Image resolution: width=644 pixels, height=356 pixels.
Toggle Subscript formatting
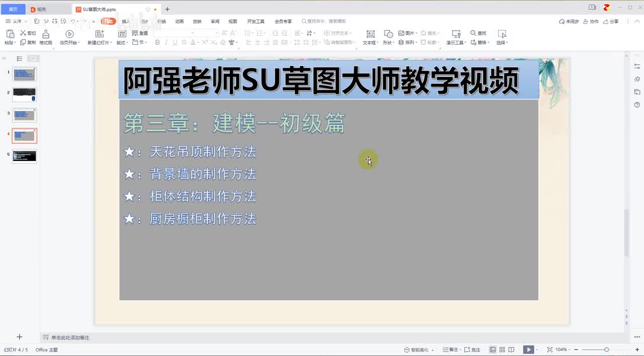[213, 43]
